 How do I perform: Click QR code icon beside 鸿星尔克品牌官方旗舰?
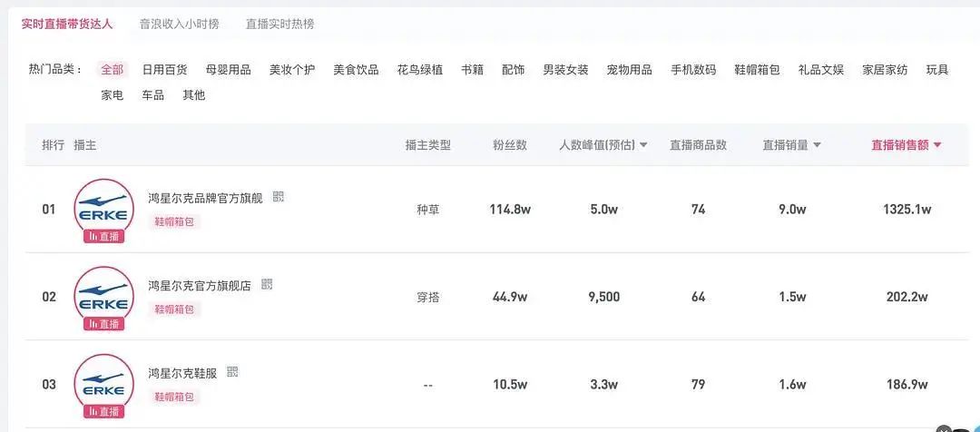[x=279, y=196]
